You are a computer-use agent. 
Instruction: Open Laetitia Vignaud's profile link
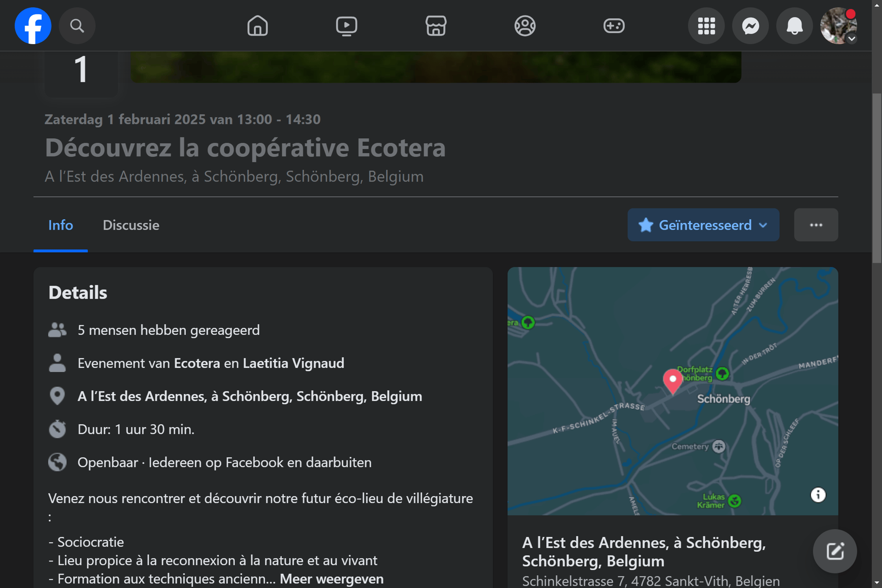[293, 363]
